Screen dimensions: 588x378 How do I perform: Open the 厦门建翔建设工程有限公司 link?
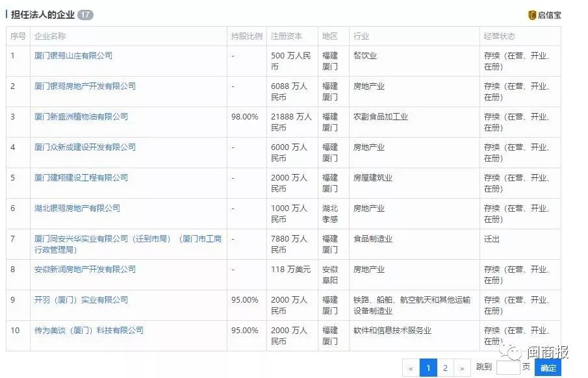pos(79,177)
